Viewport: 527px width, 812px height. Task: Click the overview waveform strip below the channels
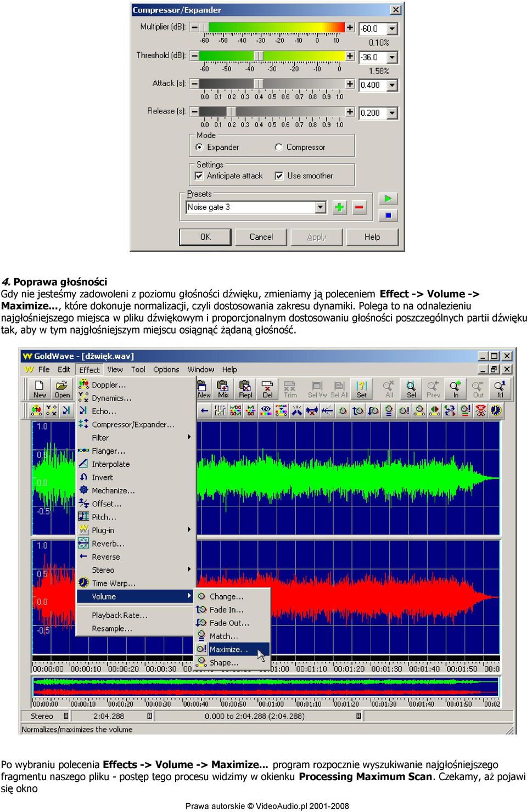click(266, 687)
